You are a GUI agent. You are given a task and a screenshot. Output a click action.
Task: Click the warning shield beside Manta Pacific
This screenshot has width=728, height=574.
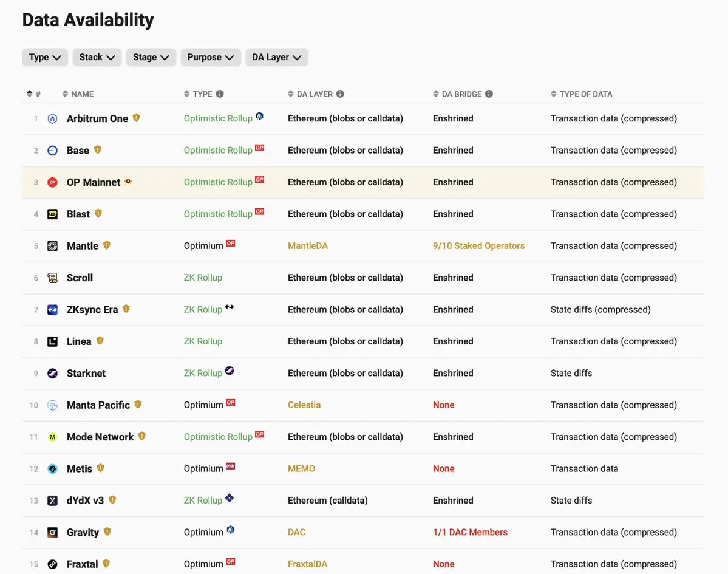point(138,404)
